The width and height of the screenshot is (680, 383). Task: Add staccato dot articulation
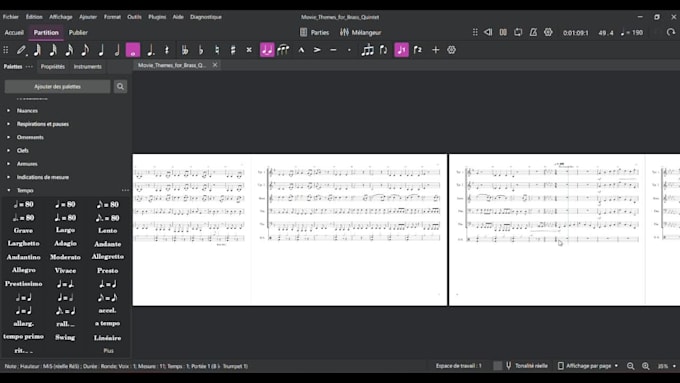click(x=349, y=50)
